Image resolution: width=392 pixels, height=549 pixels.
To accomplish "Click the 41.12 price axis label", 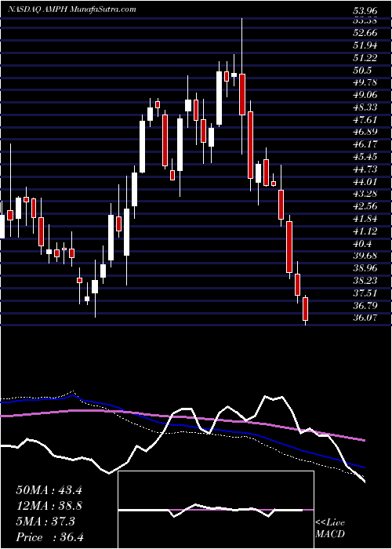I will point(365,231).
